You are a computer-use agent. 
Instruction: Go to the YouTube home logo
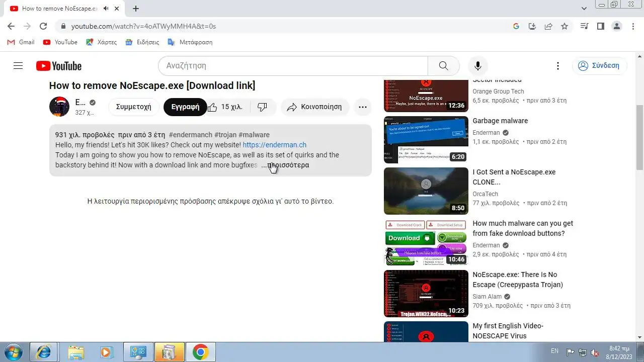(59, 66)
